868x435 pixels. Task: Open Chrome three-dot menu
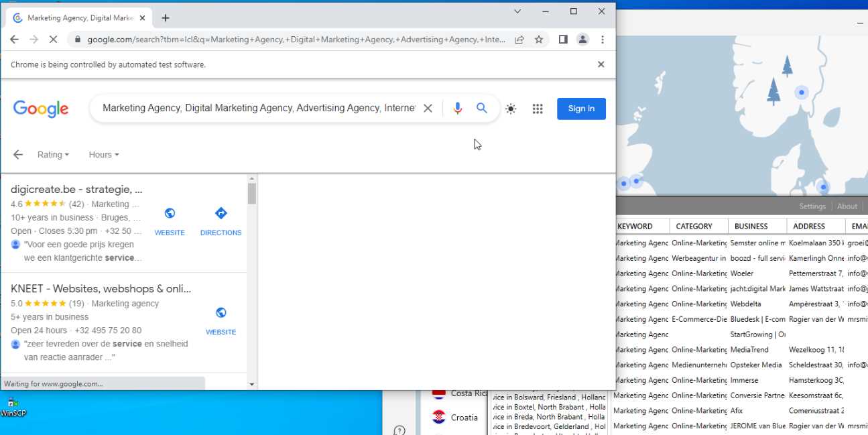[x=603, y=40]
